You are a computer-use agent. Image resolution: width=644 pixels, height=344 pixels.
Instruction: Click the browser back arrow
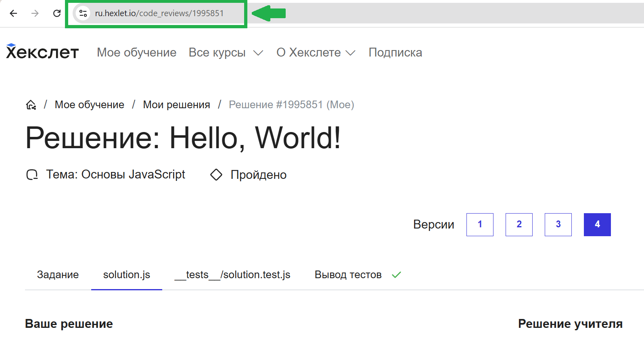click(x=13, y=13)
